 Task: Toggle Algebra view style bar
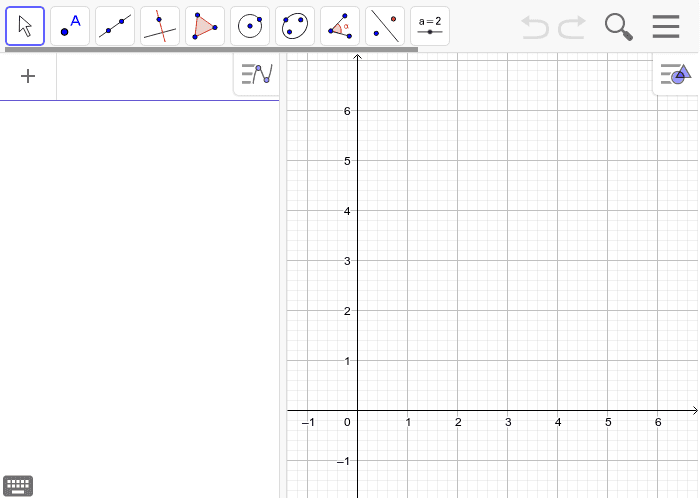(257, 74)
